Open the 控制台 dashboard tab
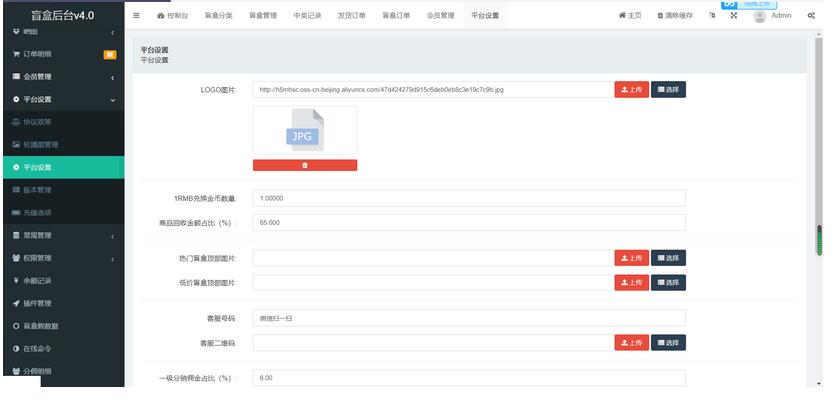Viewport: 838px width, 400px height. click(173, 16)
